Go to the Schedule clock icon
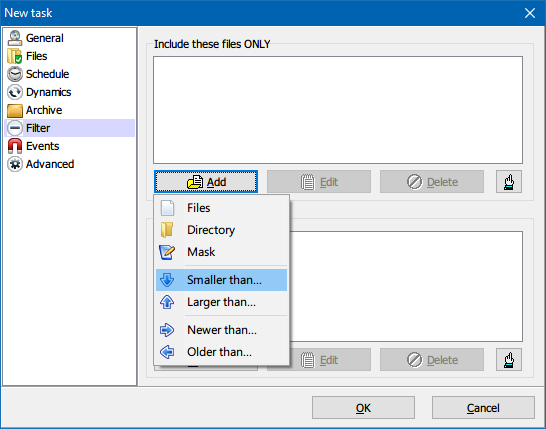 tap(15, 74)
